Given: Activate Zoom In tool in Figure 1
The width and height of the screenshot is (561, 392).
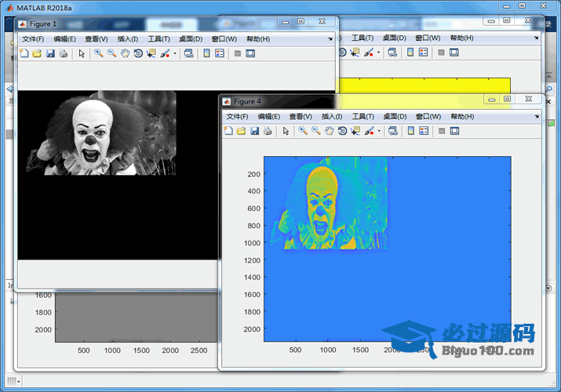Looking at the screenshot, I should pos(98,53).
